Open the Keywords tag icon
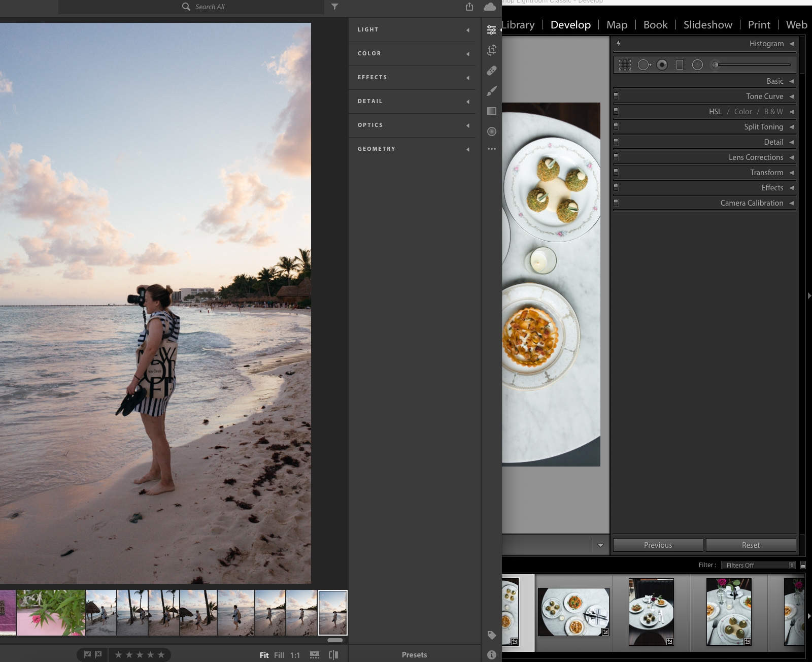The image size is (812, 662). 491,635
